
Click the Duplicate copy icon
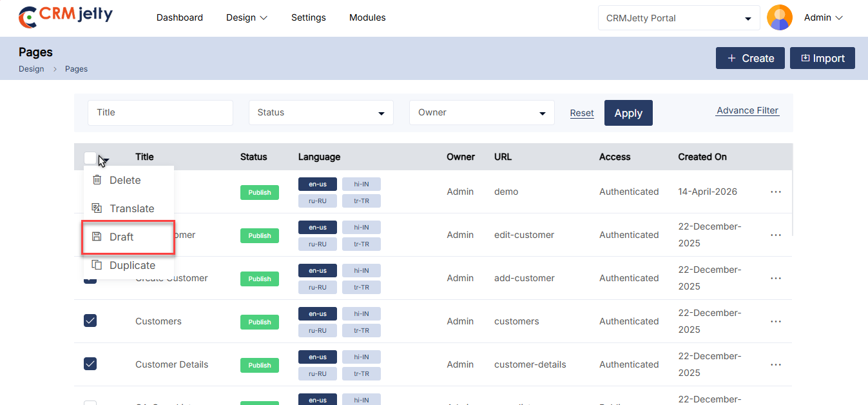pyautogui.click(x=97, y=265)
